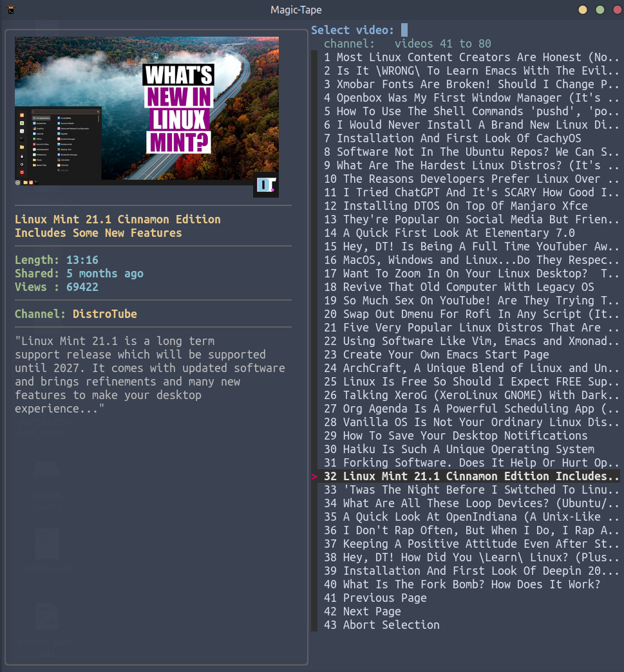Click the red close window button
The height and width of the screenshot is (672, 624).
tap(615, 10)
